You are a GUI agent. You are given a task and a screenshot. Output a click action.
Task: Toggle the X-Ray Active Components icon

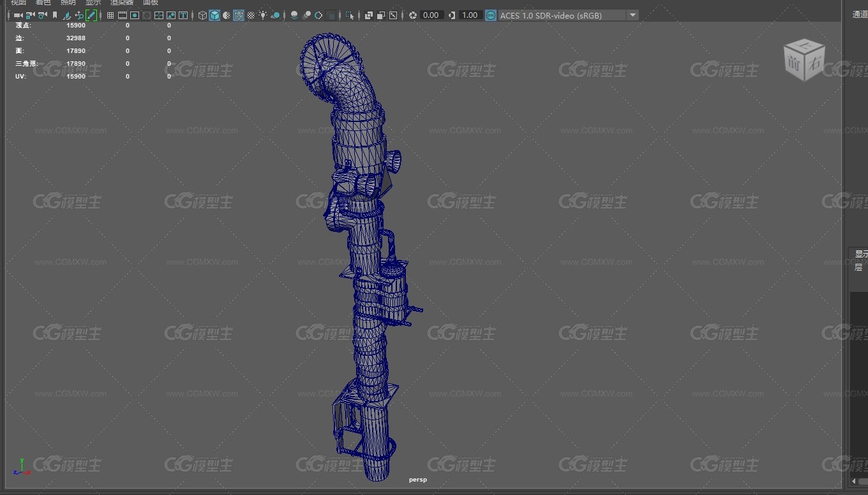click(x=381, y=15)
